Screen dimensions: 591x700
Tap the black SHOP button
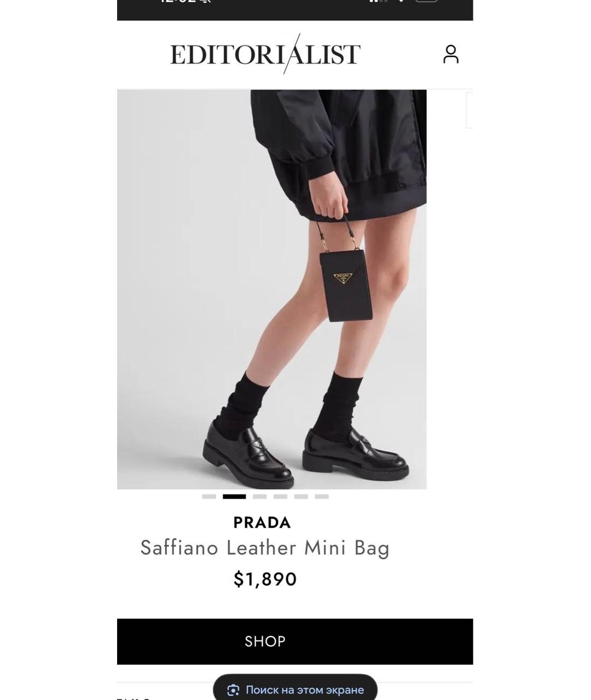click(295, 641)
